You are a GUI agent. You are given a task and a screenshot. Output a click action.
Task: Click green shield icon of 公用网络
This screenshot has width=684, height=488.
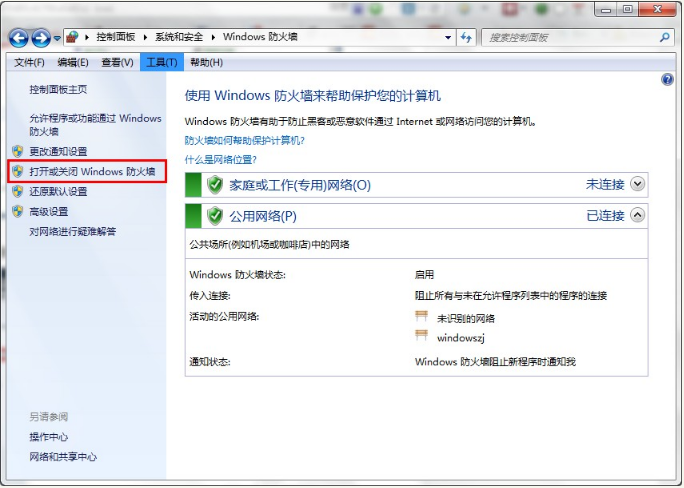[215, 216]
